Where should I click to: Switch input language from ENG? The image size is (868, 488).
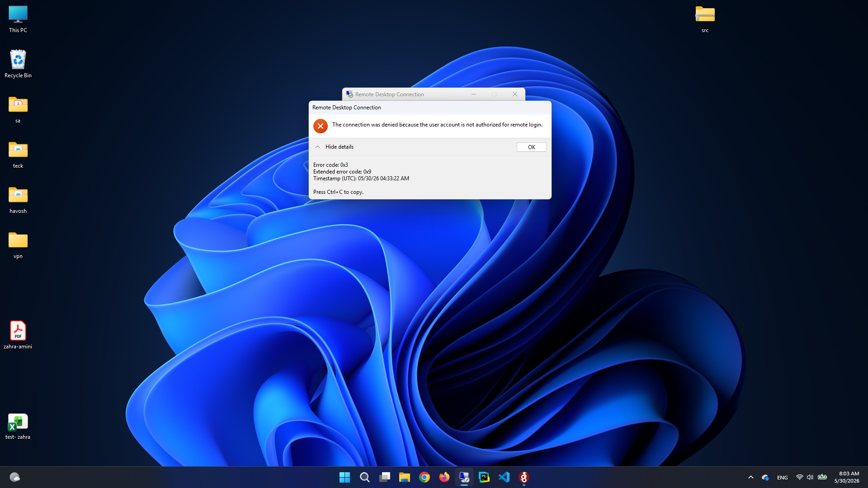pos(782,478)
